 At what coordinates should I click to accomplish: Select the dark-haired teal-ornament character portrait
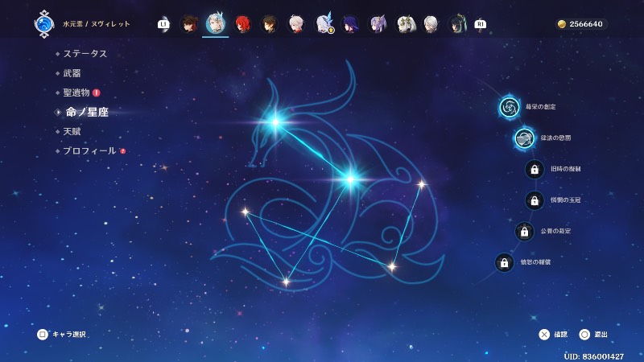pos(457,24)
